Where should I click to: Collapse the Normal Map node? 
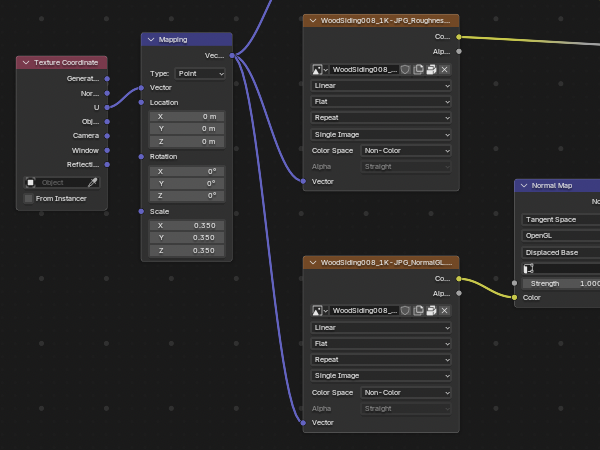click(x=524, y=186)
